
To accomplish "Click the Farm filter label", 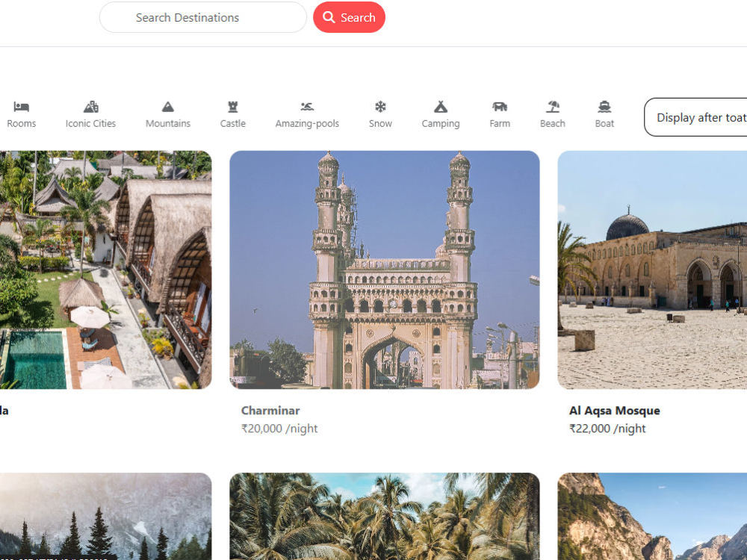I will [500, 123].
